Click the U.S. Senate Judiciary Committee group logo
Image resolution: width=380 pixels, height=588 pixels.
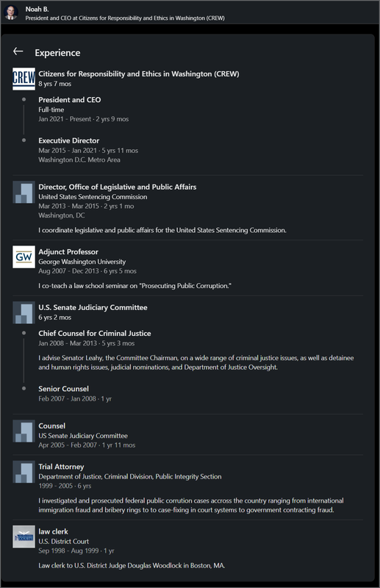[x=24, y=312]
